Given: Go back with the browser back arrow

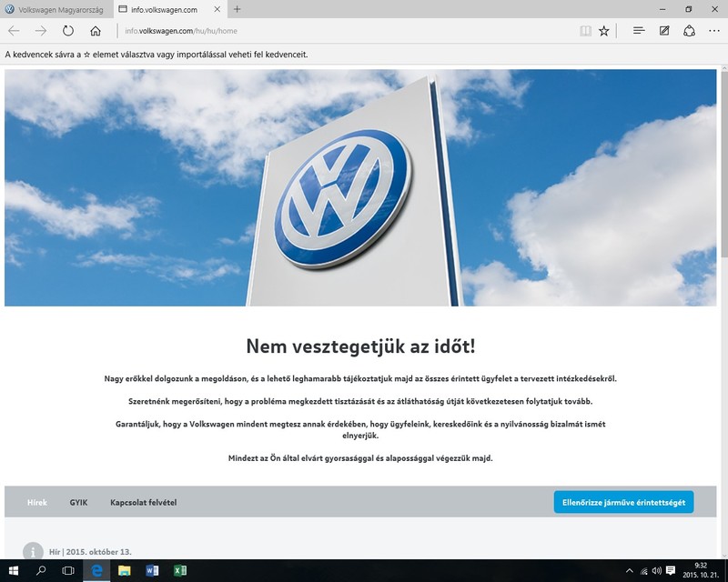Looking at the screenshot, I should 14,31.
